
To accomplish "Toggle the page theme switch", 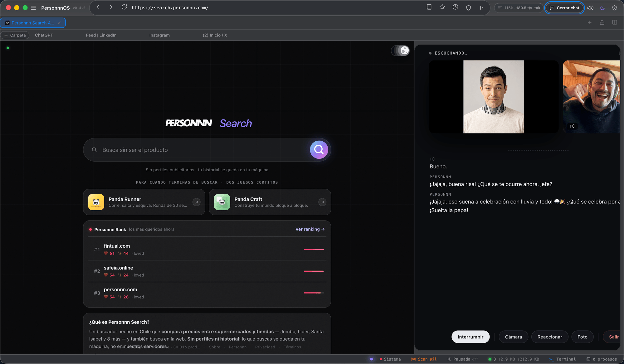I will pyautogui.click(x=400, y=51).
